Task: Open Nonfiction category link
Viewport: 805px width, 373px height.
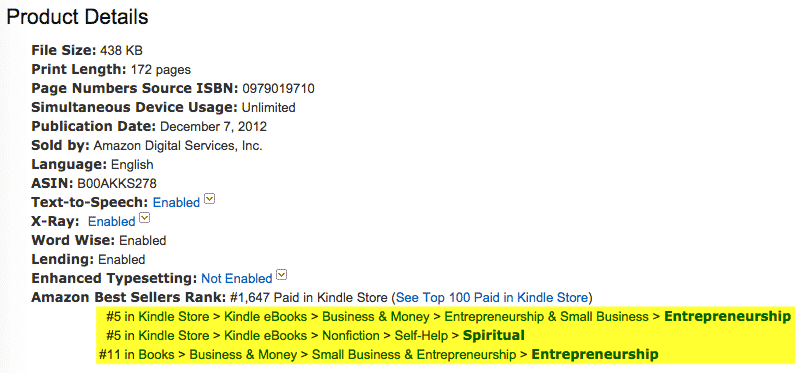Action: (x=351, y=336)
